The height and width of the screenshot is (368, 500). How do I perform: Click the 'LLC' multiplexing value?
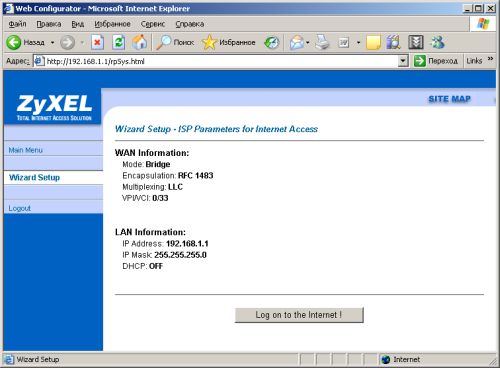click(175, 187)
